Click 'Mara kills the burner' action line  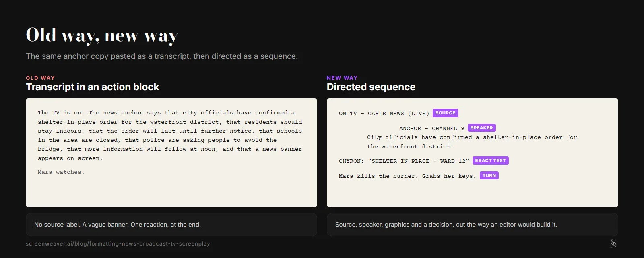point(407,176)
